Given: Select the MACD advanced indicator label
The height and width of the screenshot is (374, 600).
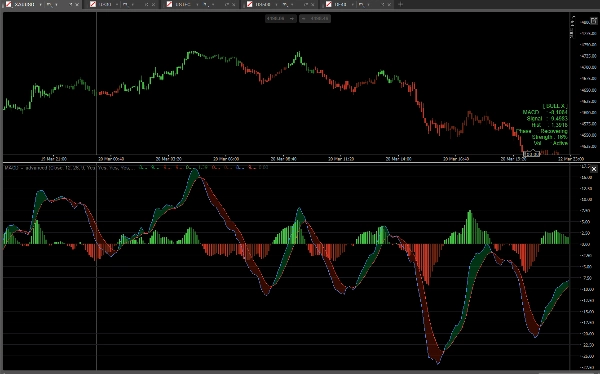Looking at the screenshot, I should tap(69, 168).
